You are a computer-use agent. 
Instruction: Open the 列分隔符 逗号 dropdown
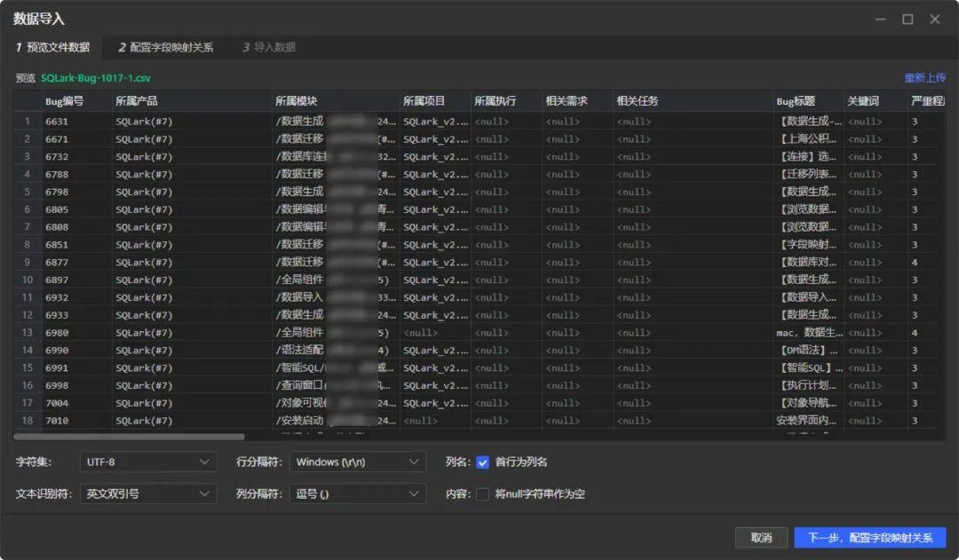357,494
